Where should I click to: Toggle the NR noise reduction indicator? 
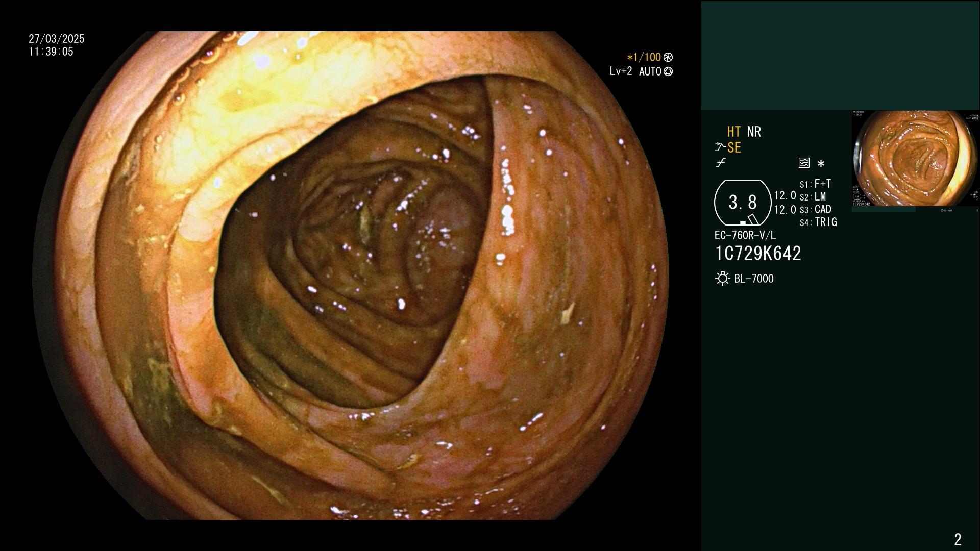[754, 132]
